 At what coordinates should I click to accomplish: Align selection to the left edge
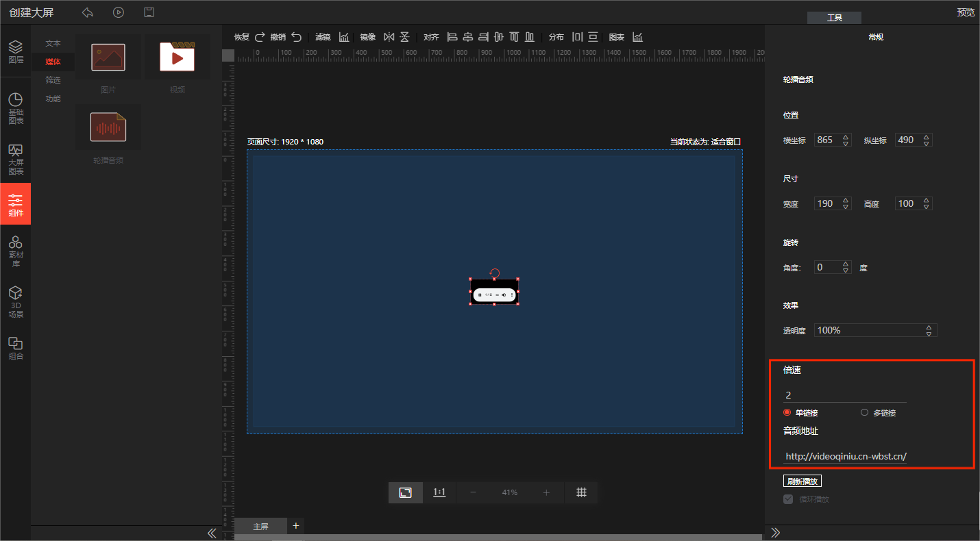pos(452,37)
